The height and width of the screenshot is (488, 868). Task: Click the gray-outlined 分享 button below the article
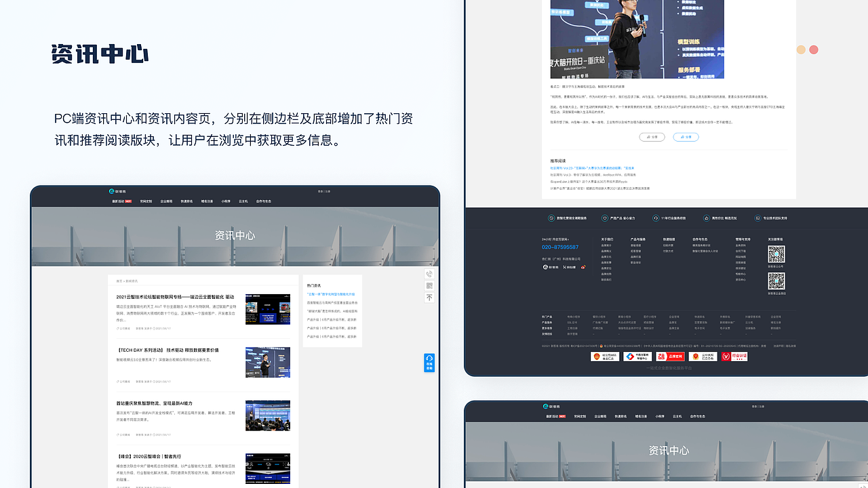652,137
